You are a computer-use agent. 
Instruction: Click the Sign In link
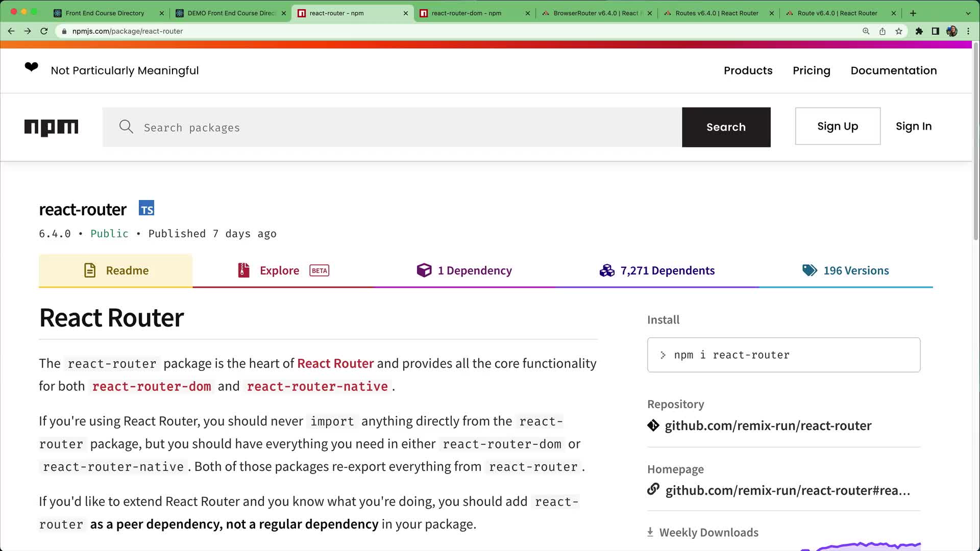tap(914, 126)
